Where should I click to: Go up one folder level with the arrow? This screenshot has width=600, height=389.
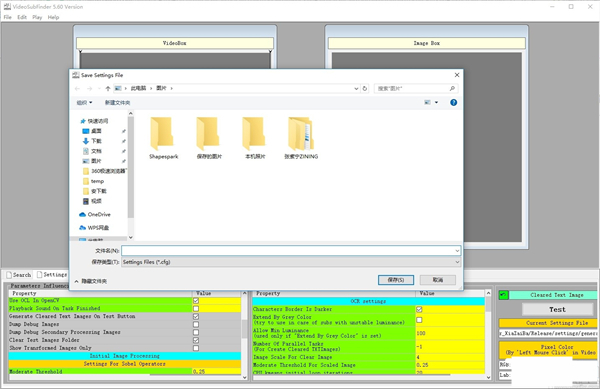coord(108,88)
